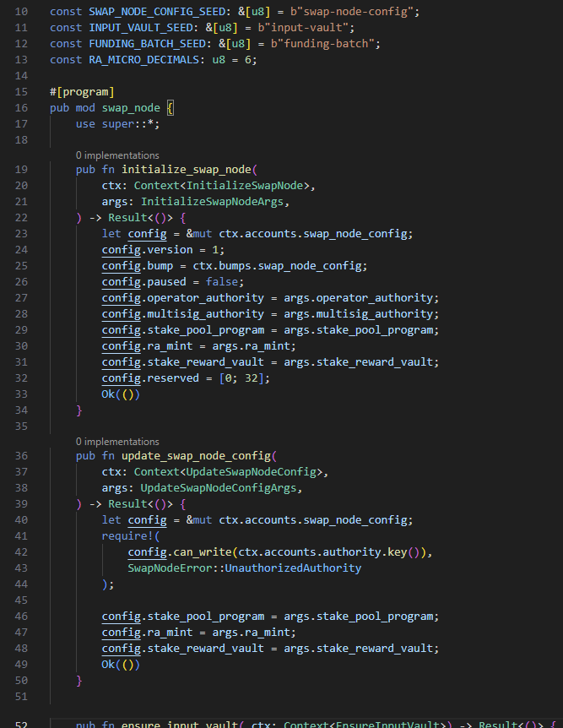563x728 pixels.
Task: Open the first "0 implementations" code lens link
Action: tap(117, 155)
